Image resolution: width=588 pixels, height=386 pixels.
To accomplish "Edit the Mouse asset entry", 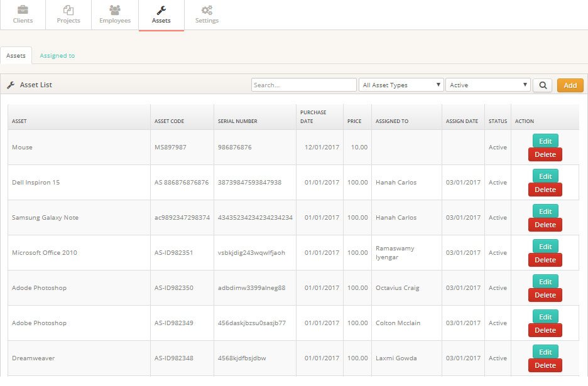I will (x=545, y=141).
